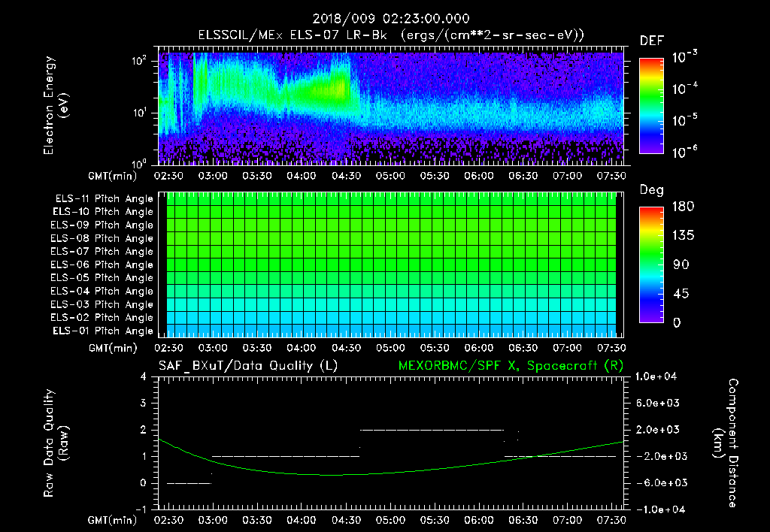Viewport: 770px width, 532px height.
Task: Click the ELS-09 Pitch Angle row label
Action: [x=102, y=225]
